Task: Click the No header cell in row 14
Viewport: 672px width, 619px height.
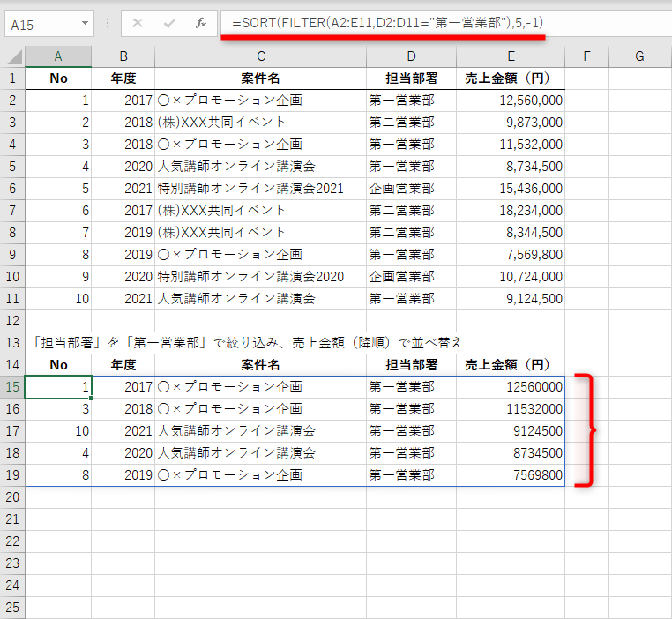Action: point(58,365)
